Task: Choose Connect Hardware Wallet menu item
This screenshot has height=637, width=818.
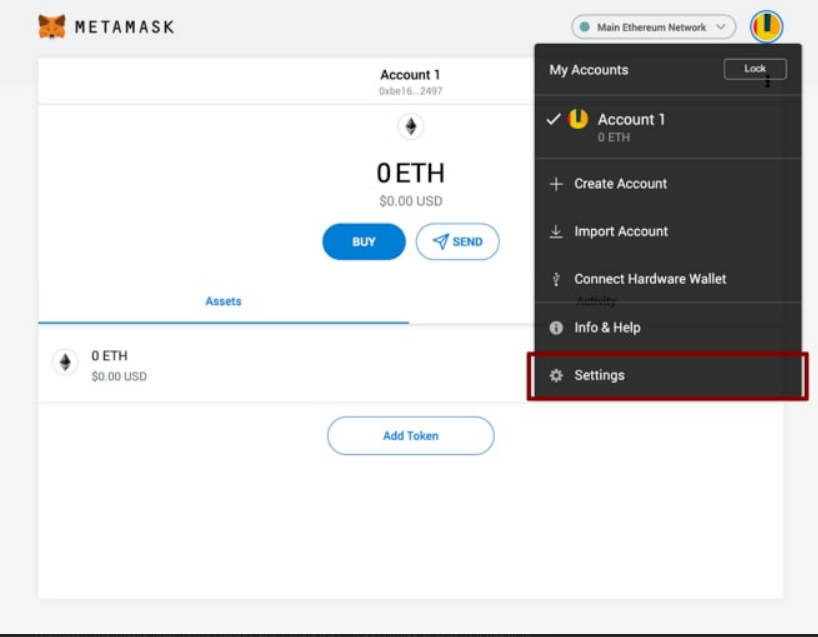Action: (650, 280)
